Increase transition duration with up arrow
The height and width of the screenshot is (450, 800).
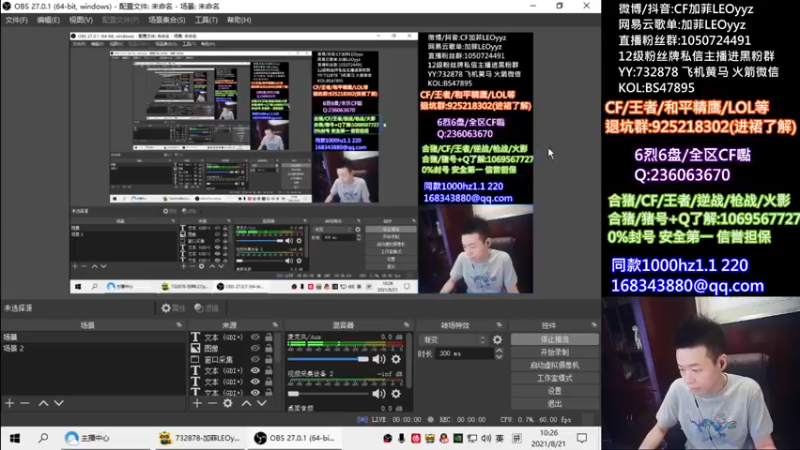click(499, 351)
